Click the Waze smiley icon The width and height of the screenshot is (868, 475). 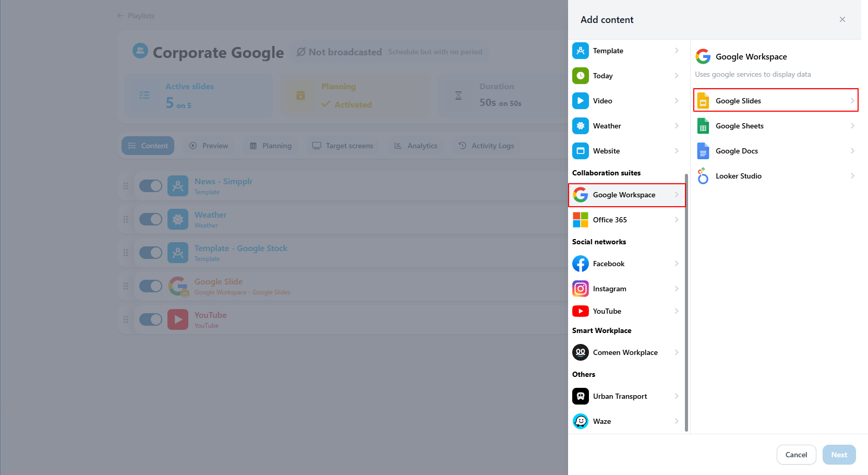(x=581, y=421)
